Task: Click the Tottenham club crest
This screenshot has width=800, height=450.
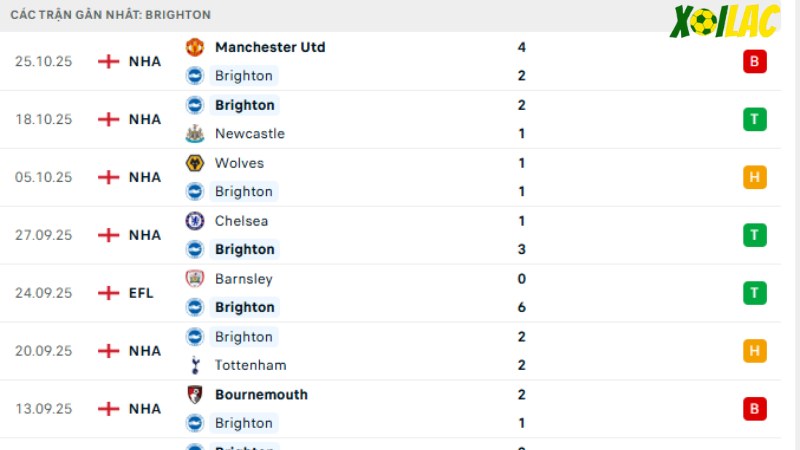Action: [x=194, y=365]
